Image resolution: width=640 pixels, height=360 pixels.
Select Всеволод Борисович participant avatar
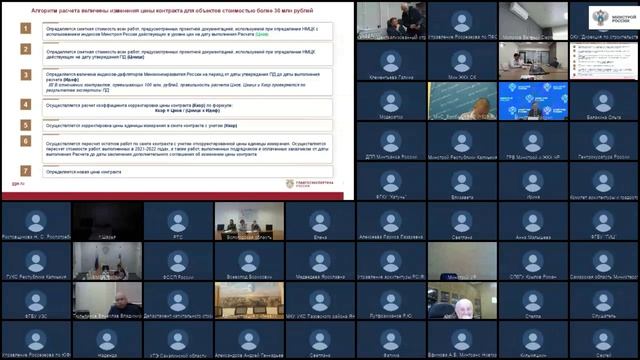(249, 262)
